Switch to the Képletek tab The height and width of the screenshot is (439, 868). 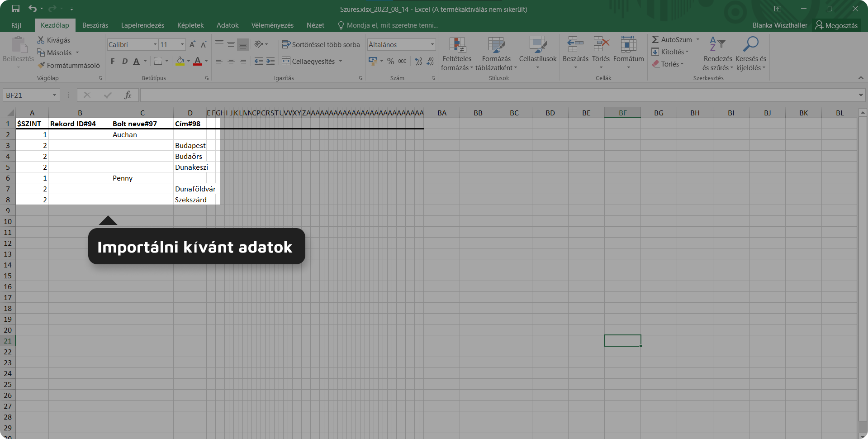[190, 25]
